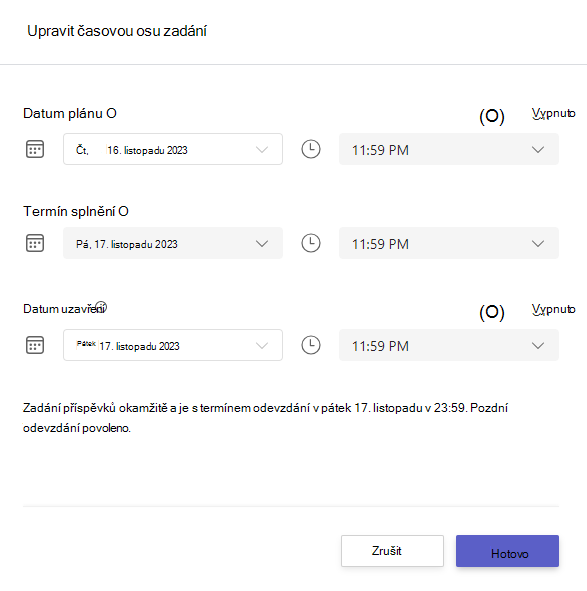Click calendar icon in Datum uzavření row
The width and height of the screenshot is (587, 591).
pos(35,345)
